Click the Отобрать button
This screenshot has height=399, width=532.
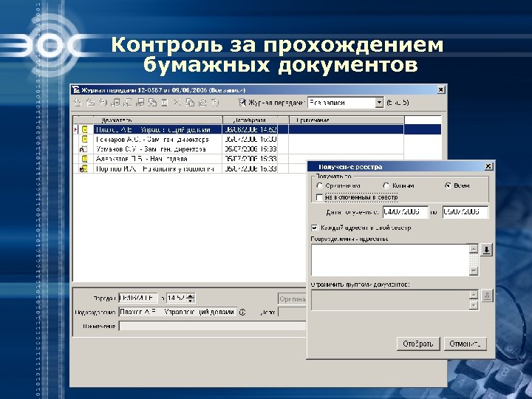click(x=418, y=344)
